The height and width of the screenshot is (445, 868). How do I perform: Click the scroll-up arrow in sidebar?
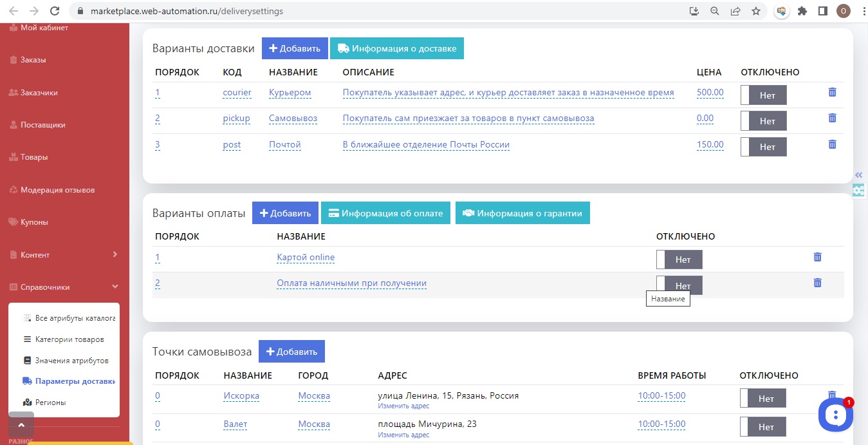click(x=21, y=425)
